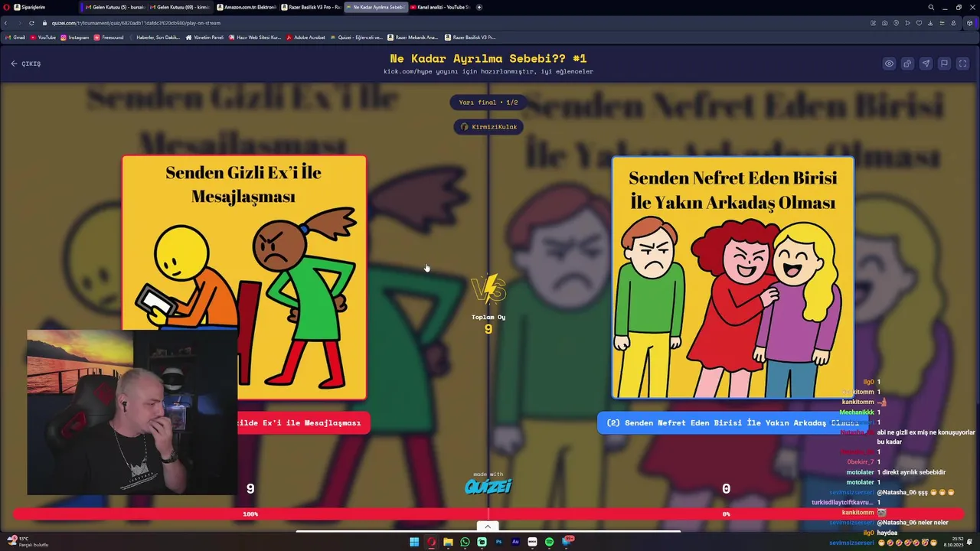Image resolution: width=980 pixels, height=551 pixels.
Task: Open the 'Quizei - Eğlenceli ve...' bookmark
Action: (356, 37)
